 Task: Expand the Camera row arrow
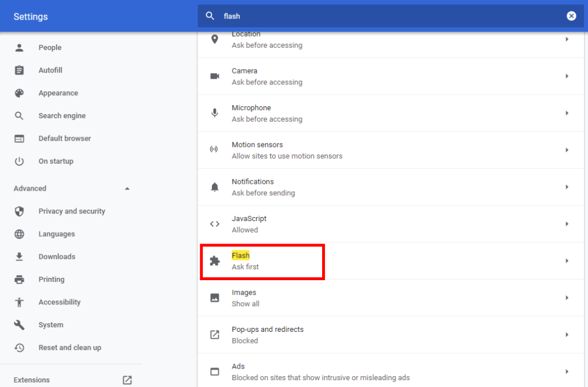click(x=567, y=76)
